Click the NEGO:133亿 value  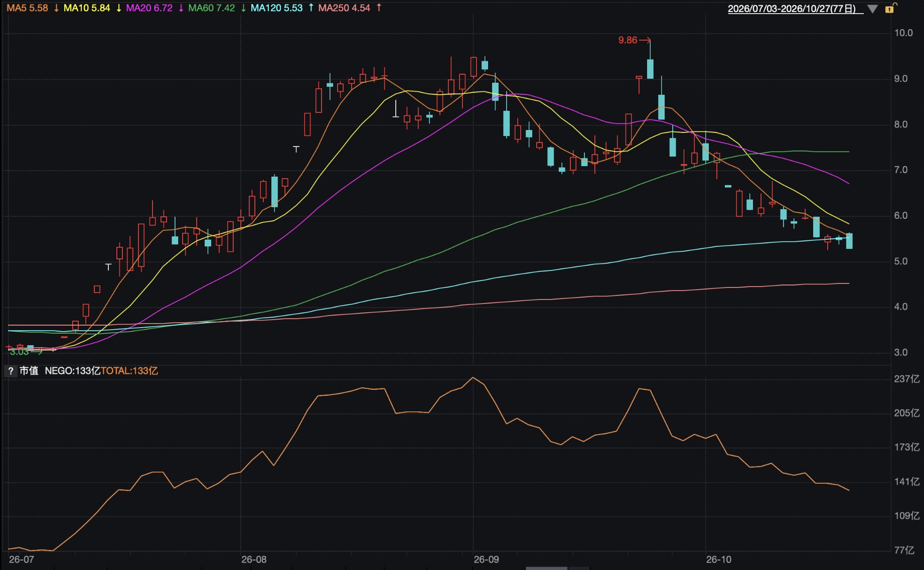click(73, 371)
